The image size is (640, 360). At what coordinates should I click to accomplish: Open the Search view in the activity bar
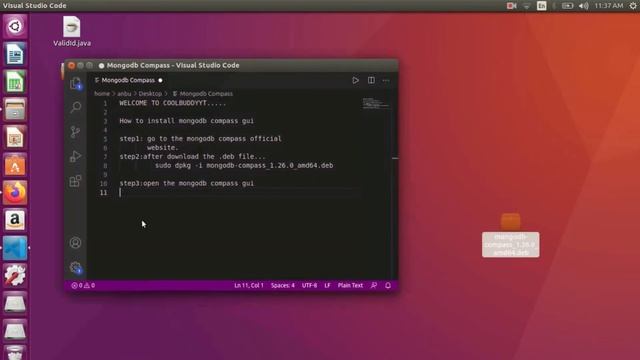pos(76,107)
